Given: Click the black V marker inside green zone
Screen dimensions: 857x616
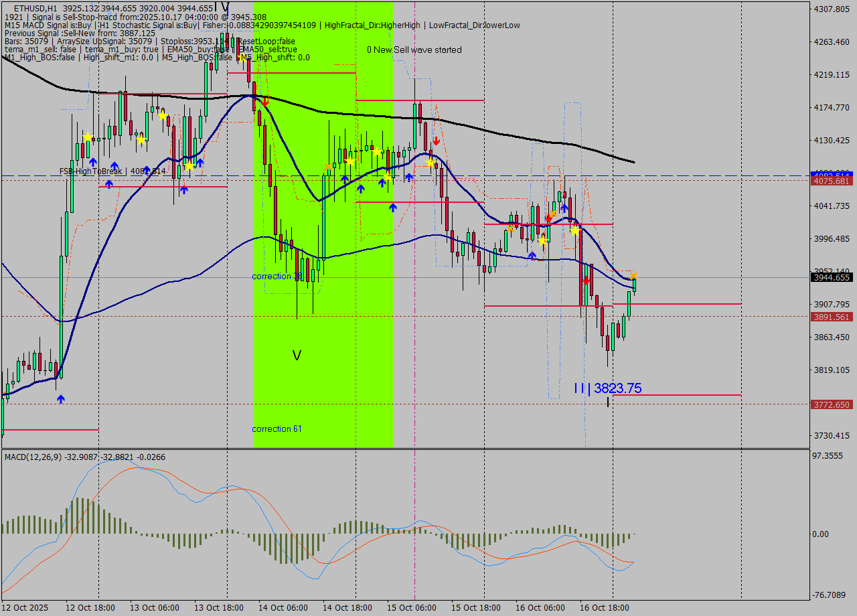Looking at the screenshot, I should 297,356.
